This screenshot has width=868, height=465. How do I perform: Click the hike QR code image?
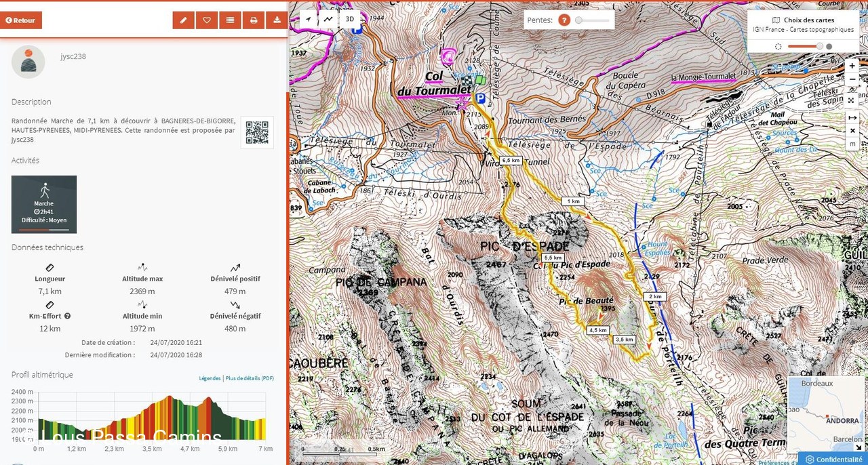pyautogui.click(x=257, y=132)
